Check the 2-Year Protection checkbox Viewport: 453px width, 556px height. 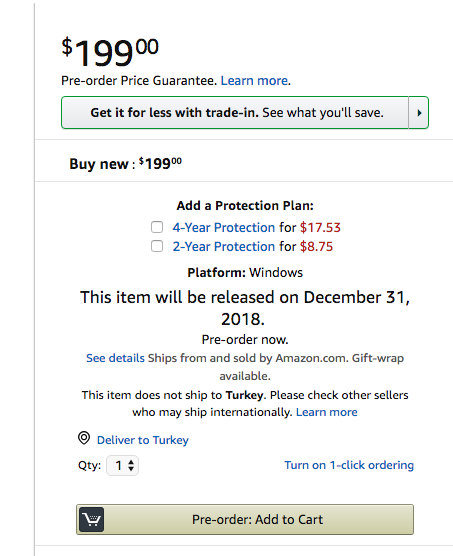(x=157, y=246)
